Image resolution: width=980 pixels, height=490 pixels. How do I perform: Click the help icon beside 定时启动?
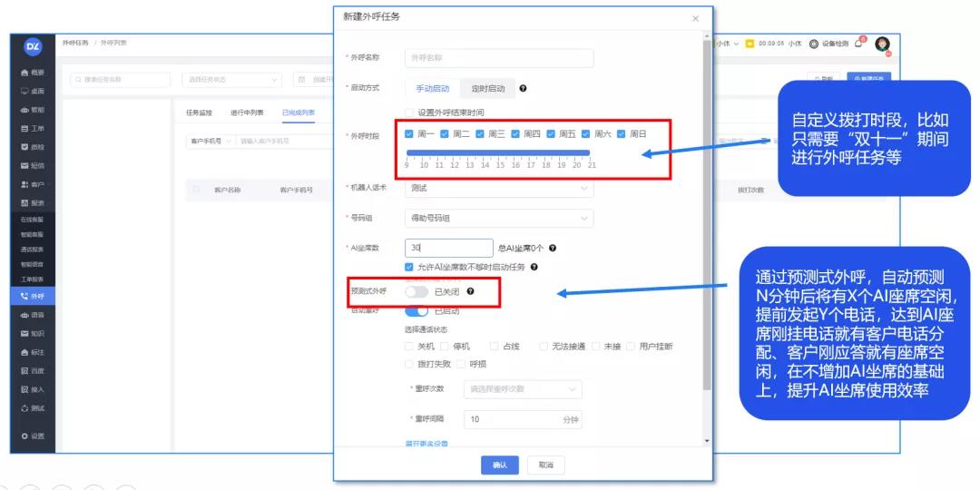click(523, 89)
